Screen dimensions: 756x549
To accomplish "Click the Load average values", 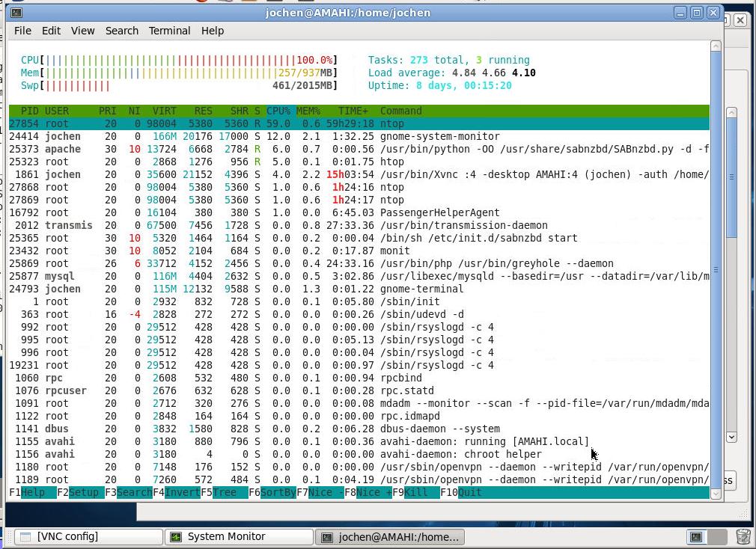I will (x=494, y=73).
